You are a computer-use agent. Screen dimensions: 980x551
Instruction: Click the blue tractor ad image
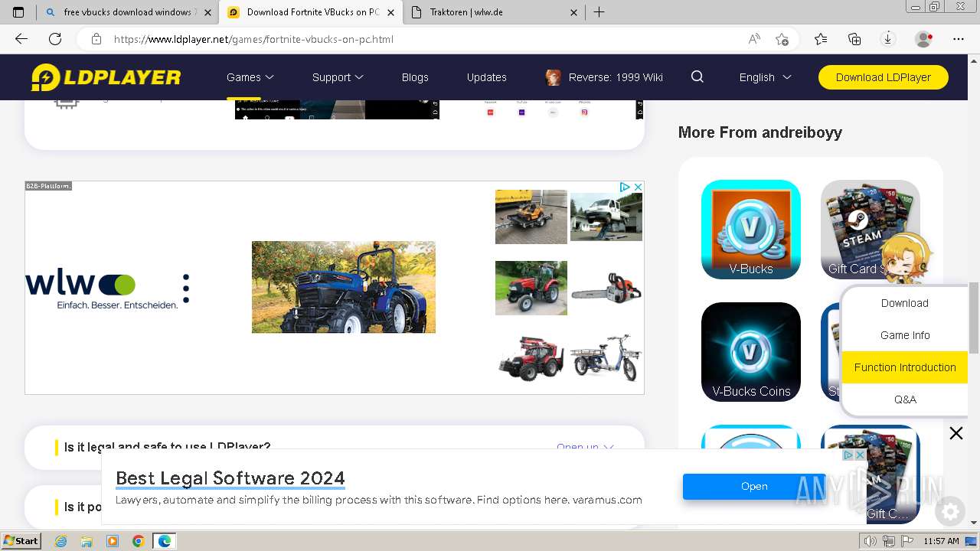344,287
